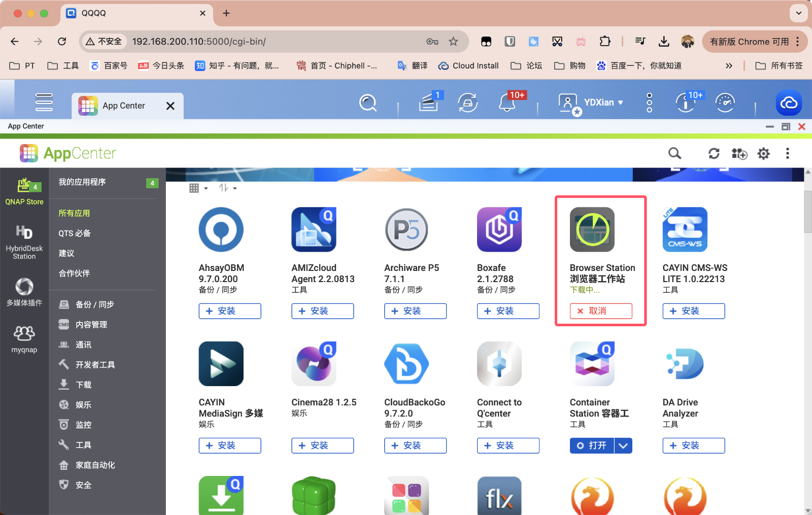Open the background tasks icon

coord(429,102)
